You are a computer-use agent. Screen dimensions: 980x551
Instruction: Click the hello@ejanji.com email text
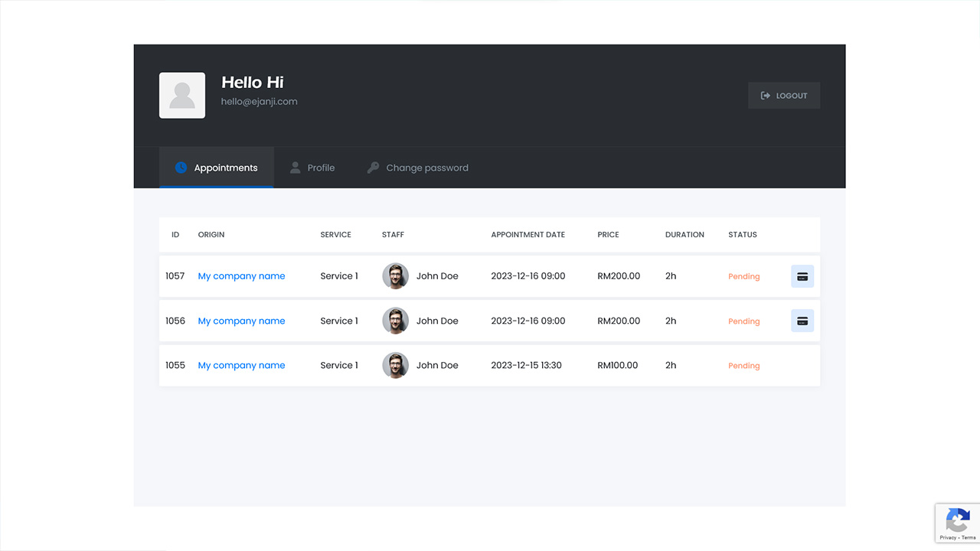click(259, 101)
